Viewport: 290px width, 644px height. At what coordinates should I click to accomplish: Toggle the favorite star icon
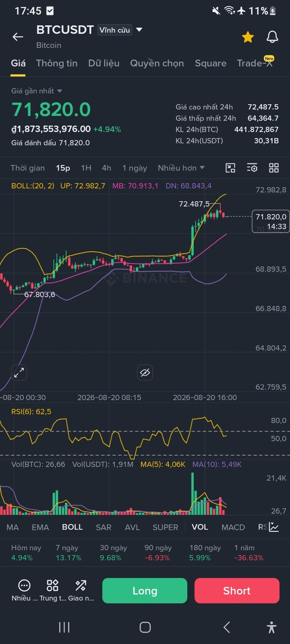click(x=248, y=37)
